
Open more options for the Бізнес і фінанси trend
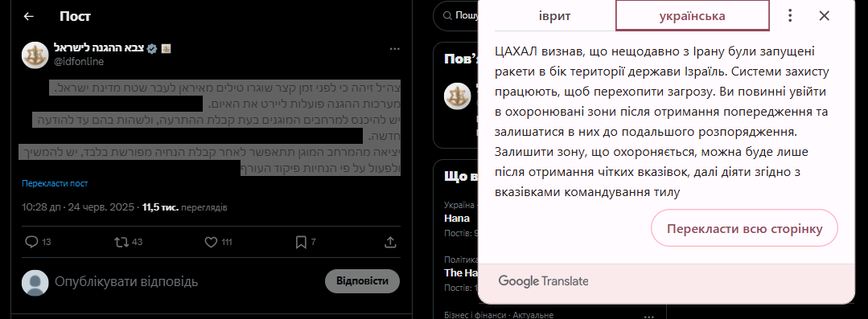pos(648,316)
